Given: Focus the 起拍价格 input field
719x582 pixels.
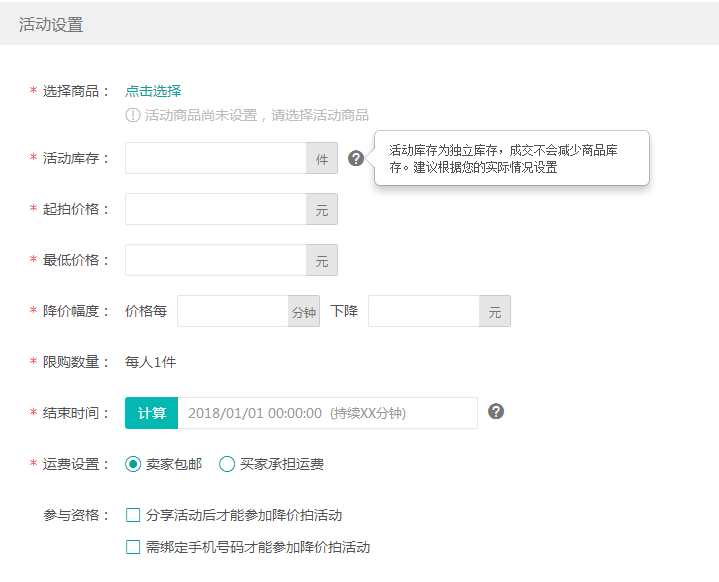Looking at the screenshot, I should coord(215,209).
